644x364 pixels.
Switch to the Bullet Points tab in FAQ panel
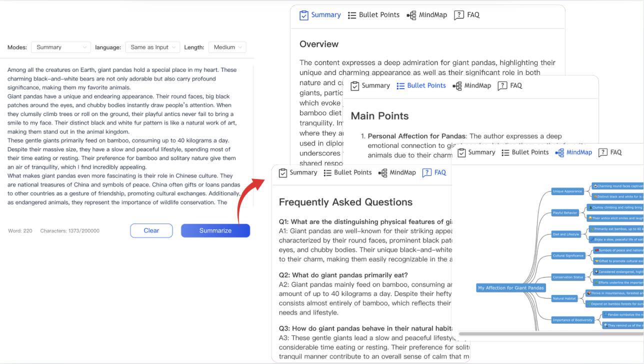347,172
